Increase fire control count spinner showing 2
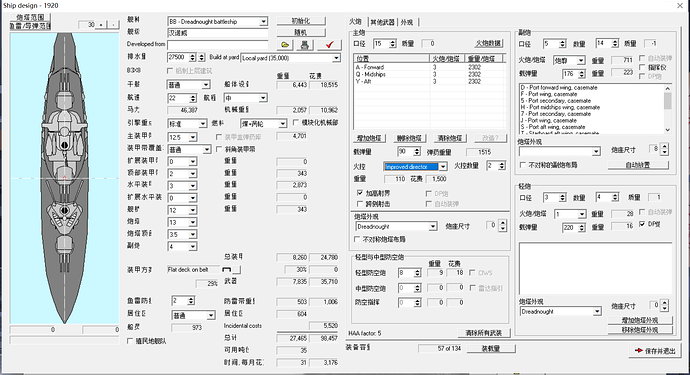Viewport: 690px width, 375px height. click(502, 163)
